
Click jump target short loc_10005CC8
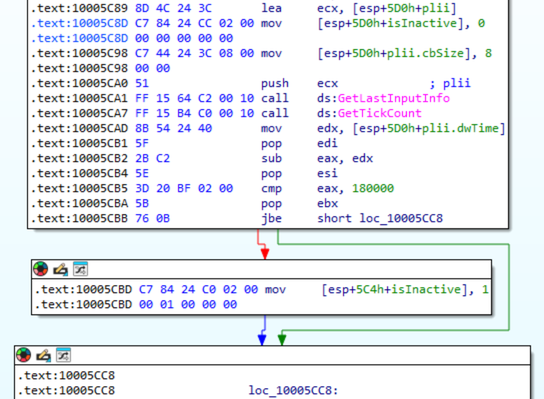(380, 218)
